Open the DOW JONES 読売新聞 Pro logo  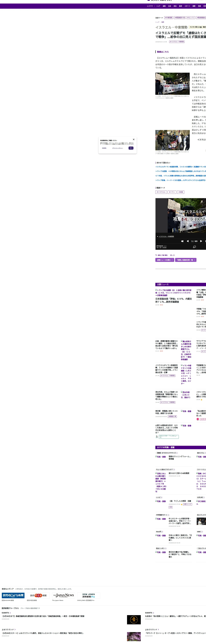[89, 595]
